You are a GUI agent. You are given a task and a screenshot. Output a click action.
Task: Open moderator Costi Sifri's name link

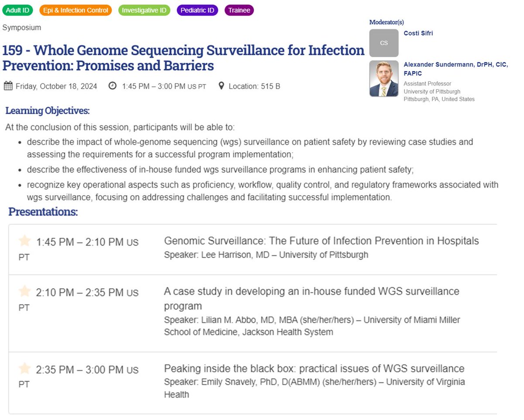click(x=418, y=33)
